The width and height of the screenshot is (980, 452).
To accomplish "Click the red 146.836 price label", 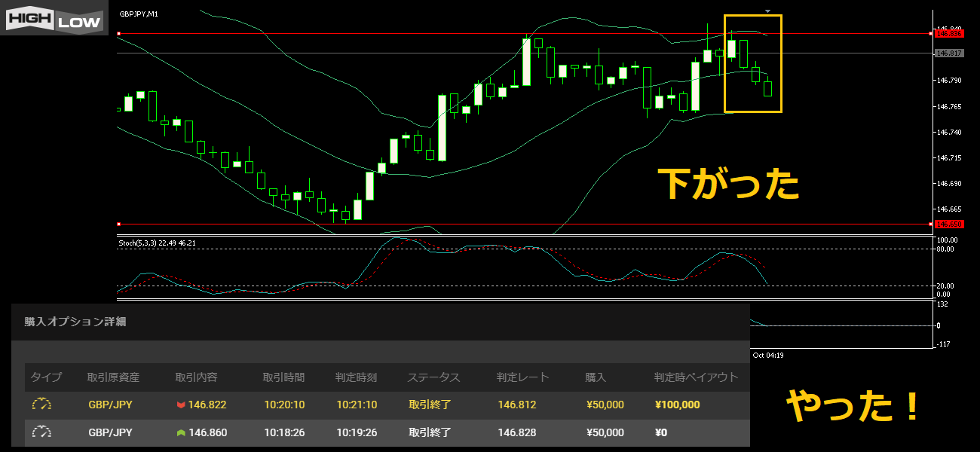I will point(949,33).
